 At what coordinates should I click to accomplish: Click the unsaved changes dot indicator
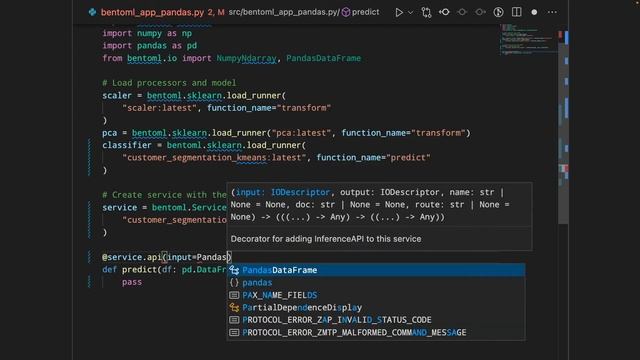534,12
